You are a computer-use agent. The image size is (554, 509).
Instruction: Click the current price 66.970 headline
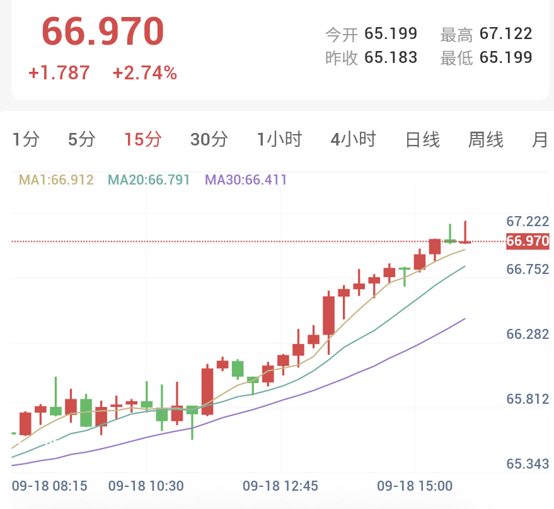pos(103,31)
